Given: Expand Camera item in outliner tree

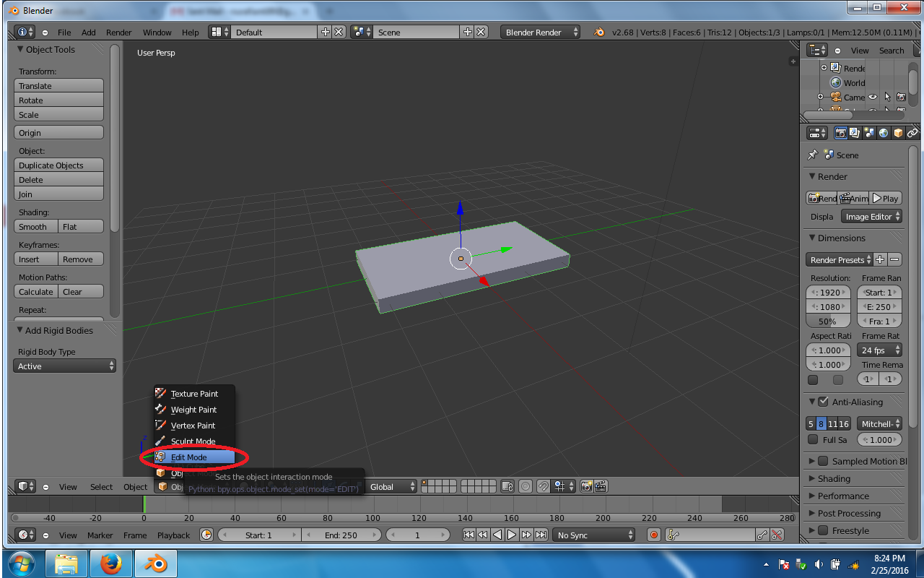Looking at the screenshot, I should click(820, 97).
